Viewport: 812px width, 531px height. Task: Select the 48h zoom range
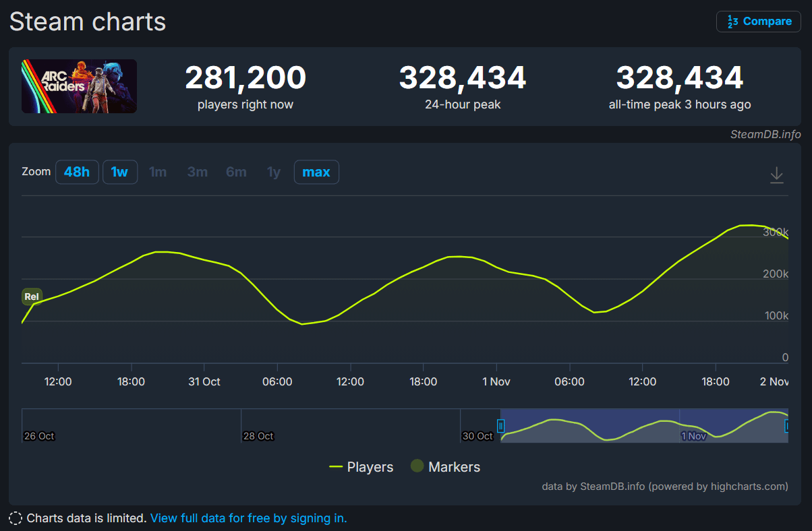tap(77, 172)
